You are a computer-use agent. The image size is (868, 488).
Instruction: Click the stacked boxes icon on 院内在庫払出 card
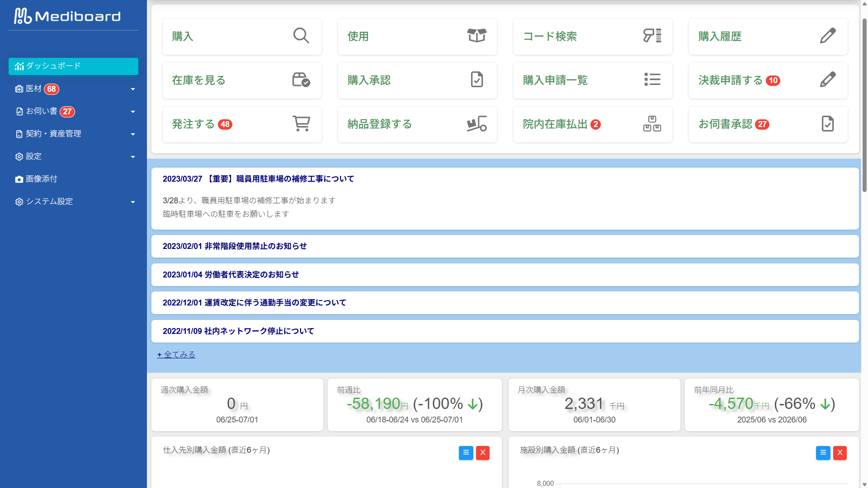pyautogui.click(x=652, y=123)
